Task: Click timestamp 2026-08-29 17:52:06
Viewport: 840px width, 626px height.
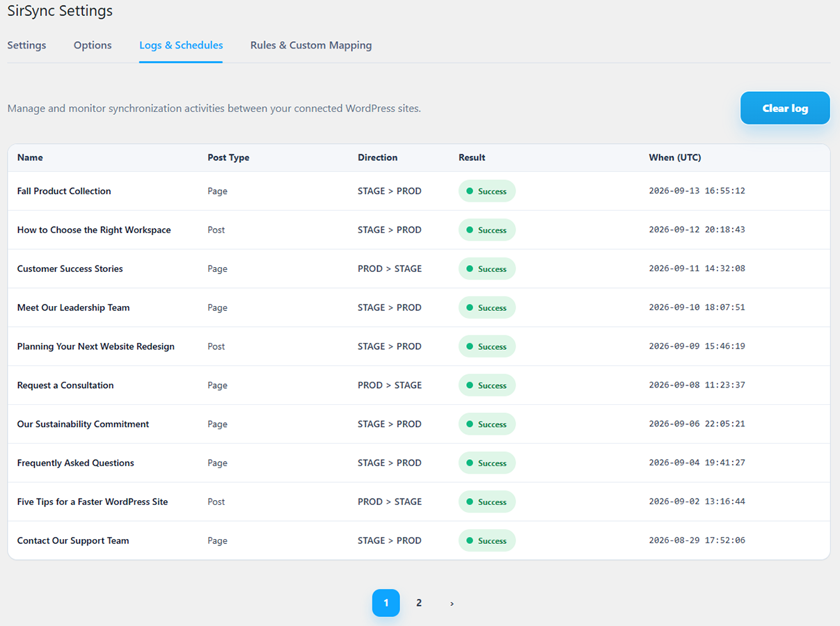Action: point(697,542)
